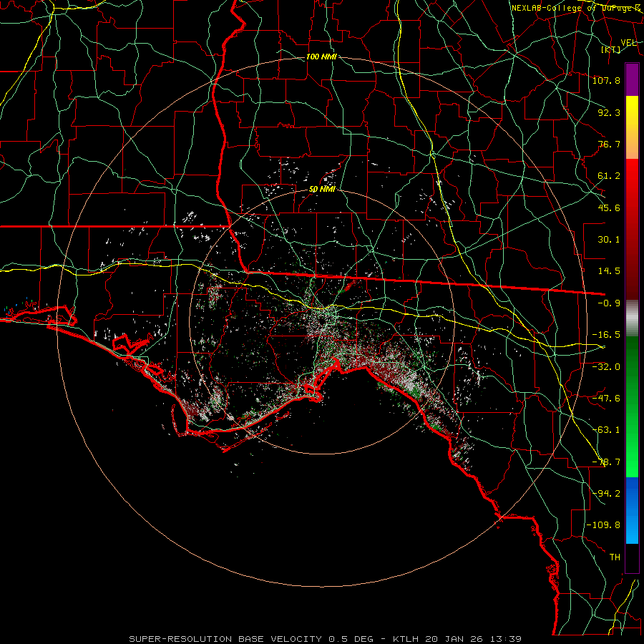Image resolution: width=644 pixels, height=644 pixels.
Task: Click the -16.5 velocity scale value
Action: pos(606,335)
